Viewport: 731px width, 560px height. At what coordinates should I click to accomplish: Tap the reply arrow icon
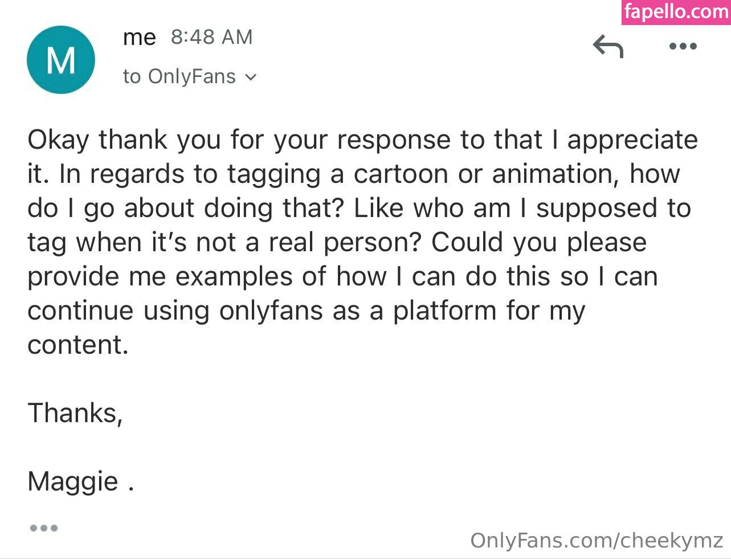pos(608,46)
